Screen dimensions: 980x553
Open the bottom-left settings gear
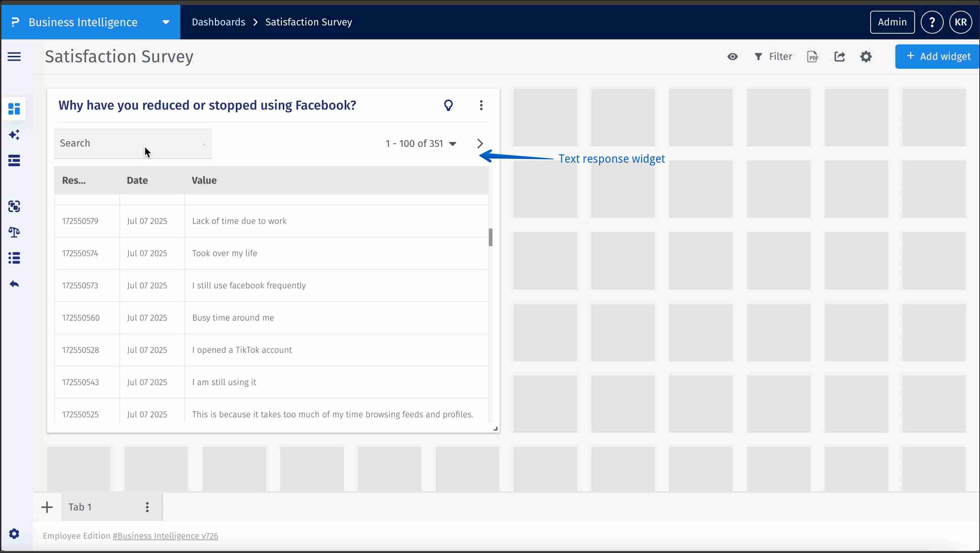14,534
